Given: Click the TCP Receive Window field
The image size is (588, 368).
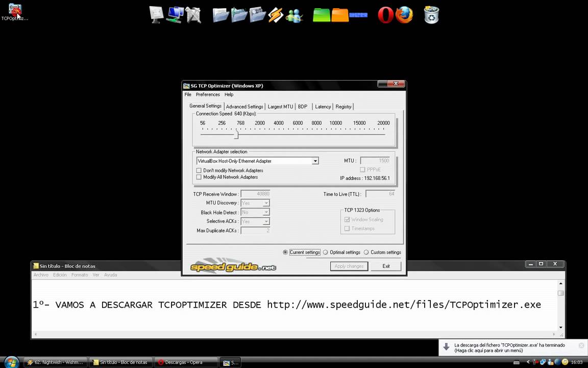Looking at the screenshot, I should 255,194.
